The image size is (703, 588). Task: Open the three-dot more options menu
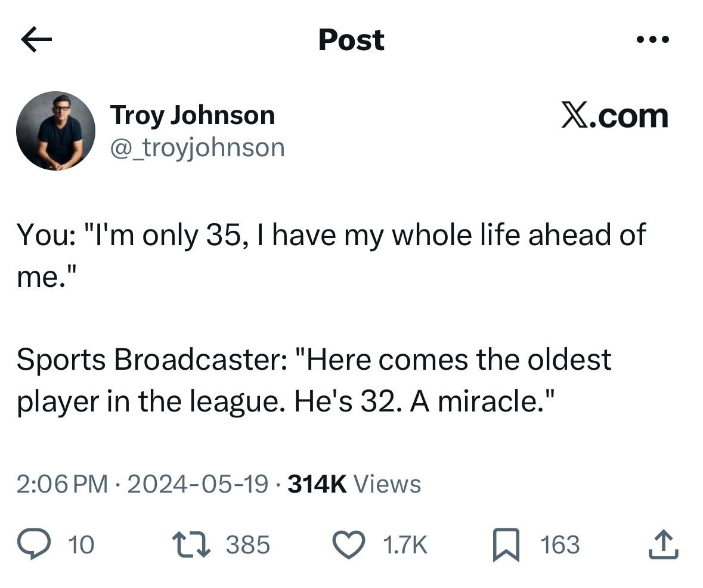click(652, 41)
